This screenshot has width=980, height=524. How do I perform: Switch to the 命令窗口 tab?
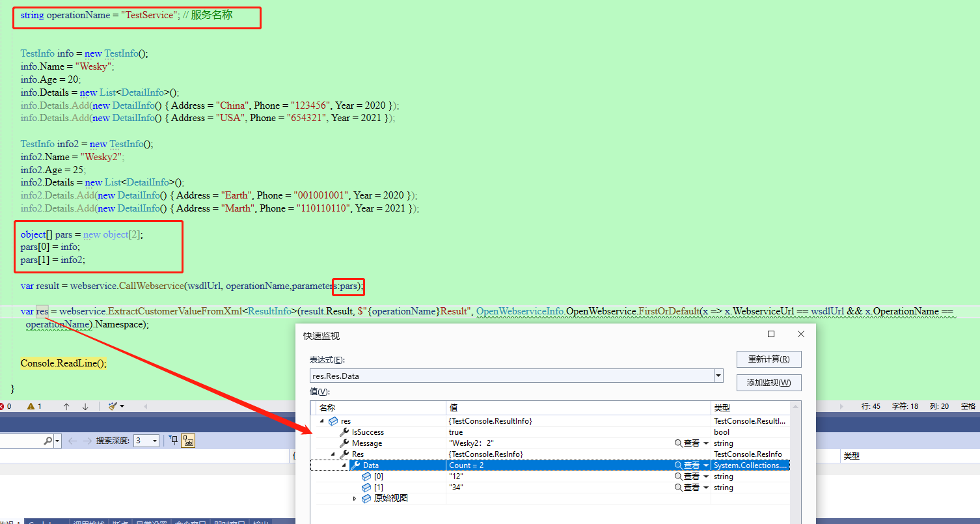coord(191,522)
